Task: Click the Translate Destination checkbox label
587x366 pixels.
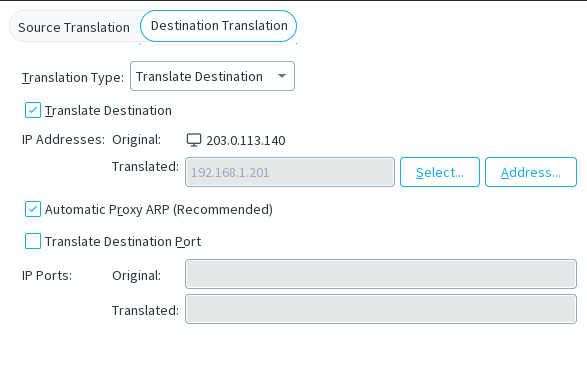Action: point(108,111)
